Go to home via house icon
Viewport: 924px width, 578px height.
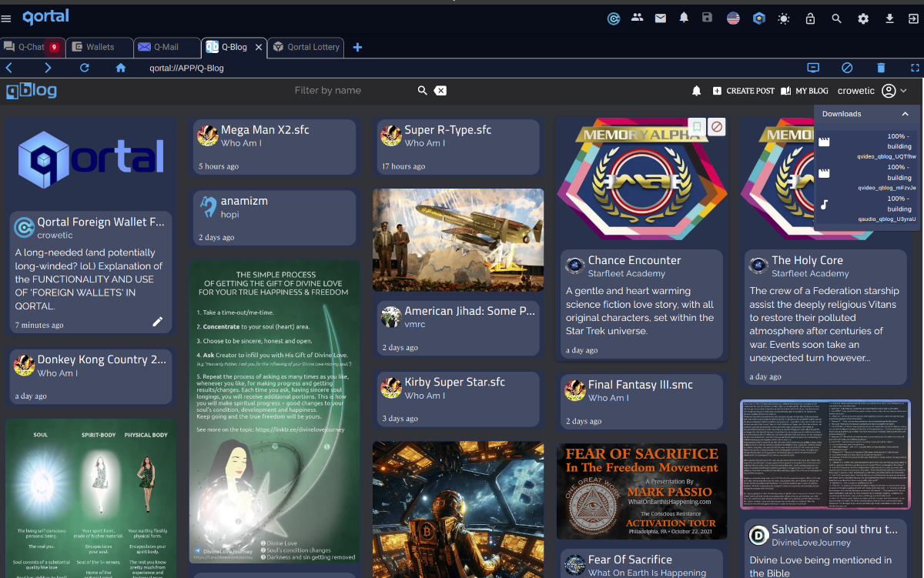(121, 68)
